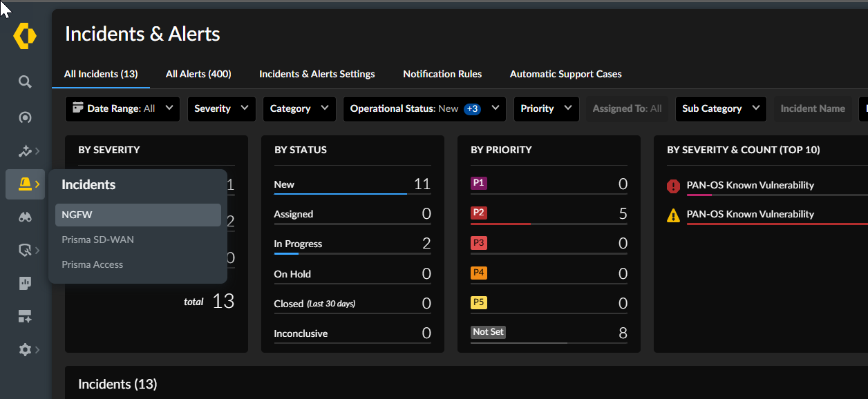Click the New status row
The height and width of the screenshot is (399, 868).
pyautogui.click(x=352, y=184)
